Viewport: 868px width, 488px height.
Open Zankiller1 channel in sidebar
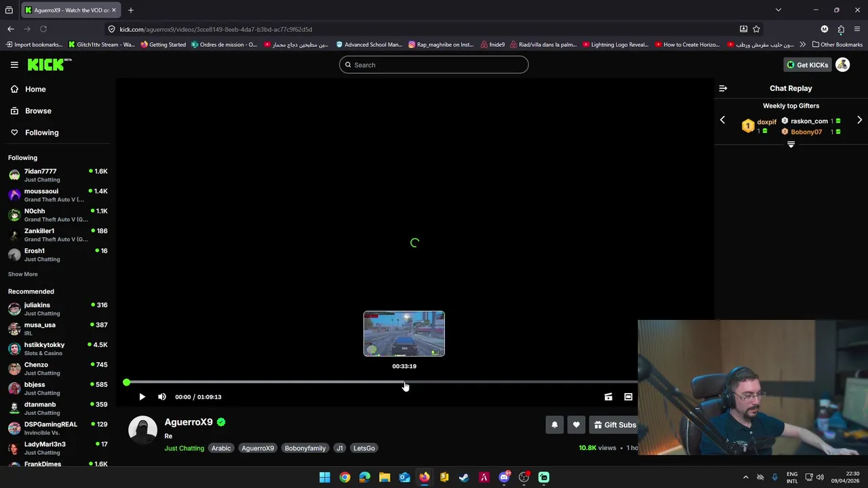click(58, 235)
